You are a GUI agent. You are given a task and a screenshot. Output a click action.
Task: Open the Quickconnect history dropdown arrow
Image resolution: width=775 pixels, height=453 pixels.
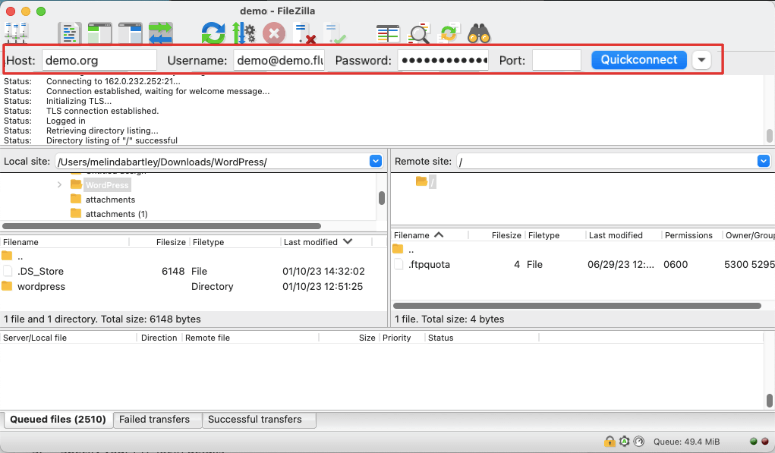pyautogui.click(x=702, y=60)
